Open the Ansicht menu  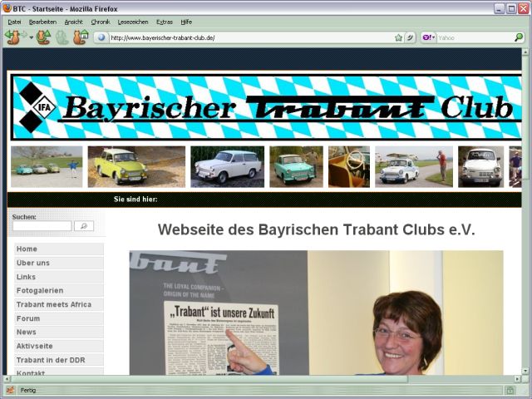pyautogui.click(x=74, y=22)
